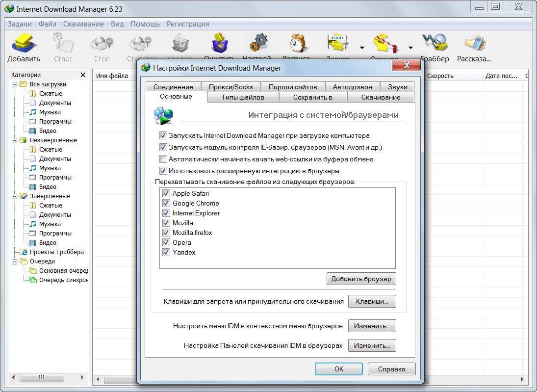Image resolution: width=537 pixels, height=392 pixels.
Task: Toggle Запускать IDM при загрузке компьютера checkbox
Action: pos(163,135)
